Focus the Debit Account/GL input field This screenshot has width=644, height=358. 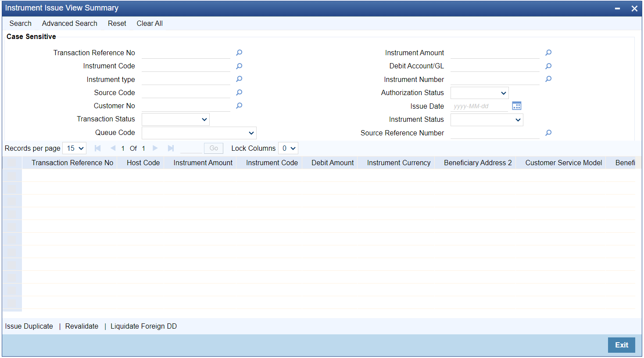click(x=495, y=66)
